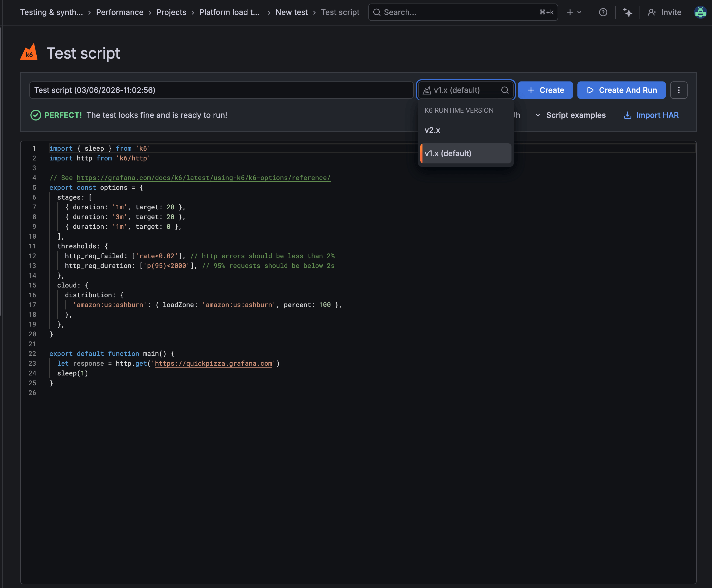Screen dimensions: 712x588
Task: Go to New test breadcrumb
Action: 291,12
